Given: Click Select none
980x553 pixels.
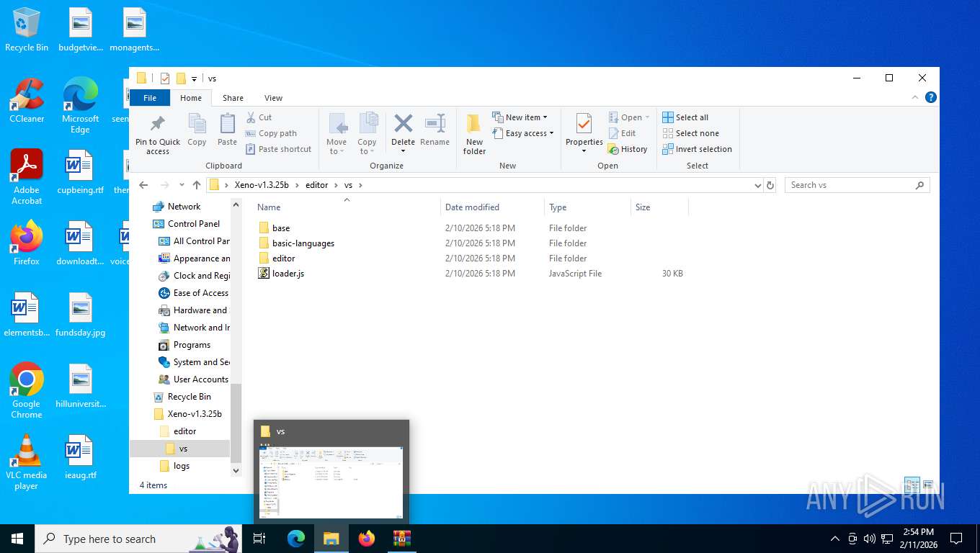Looking at the screenshot, I should point(690,133).
